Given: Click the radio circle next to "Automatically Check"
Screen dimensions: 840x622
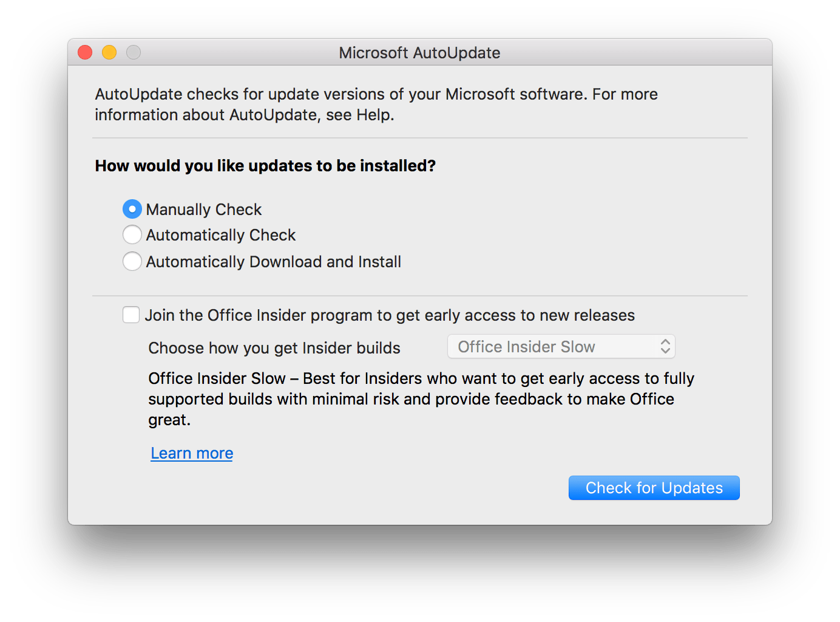Looking at the screenshot, I should [x=132, y=234].
